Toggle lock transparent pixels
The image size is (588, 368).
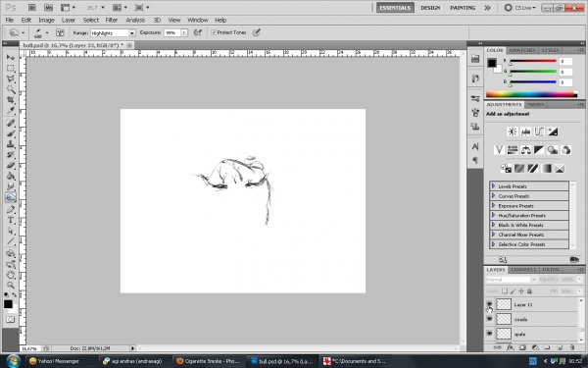tap(505, 291)
